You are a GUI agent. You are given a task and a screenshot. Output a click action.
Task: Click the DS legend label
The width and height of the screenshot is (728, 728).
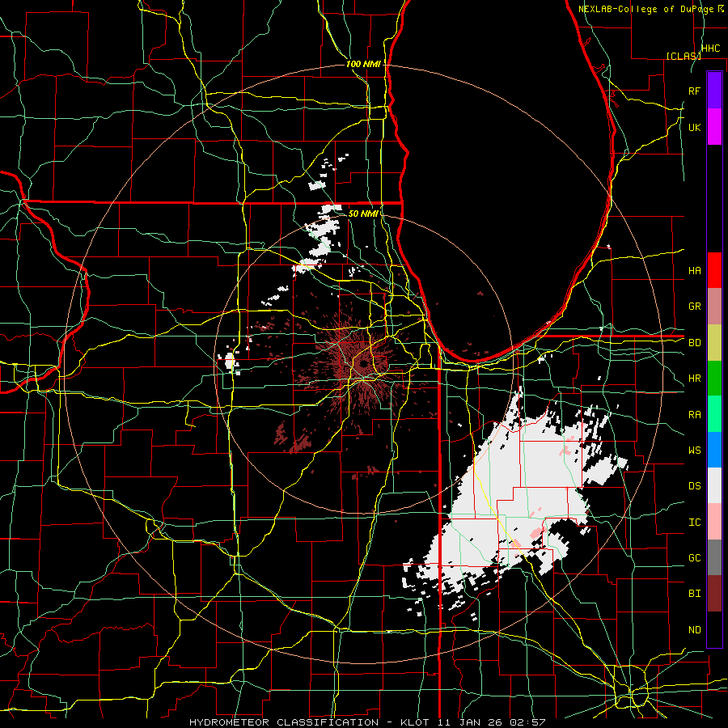[694, 486]
